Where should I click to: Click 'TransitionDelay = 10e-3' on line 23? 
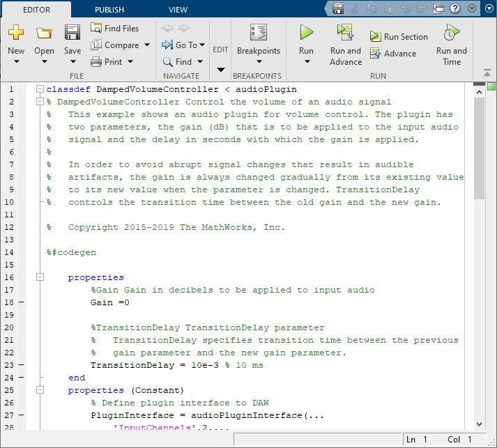[155, 365]
